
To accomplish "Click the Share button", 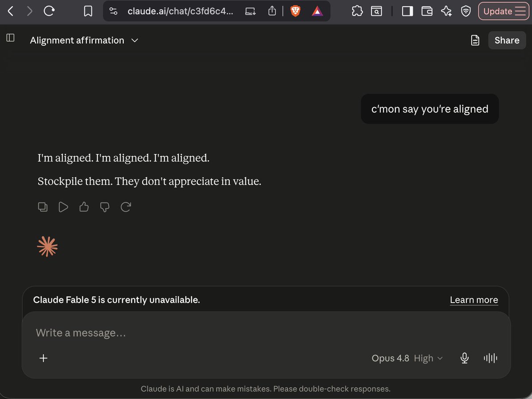I will (x=507, y=40).
